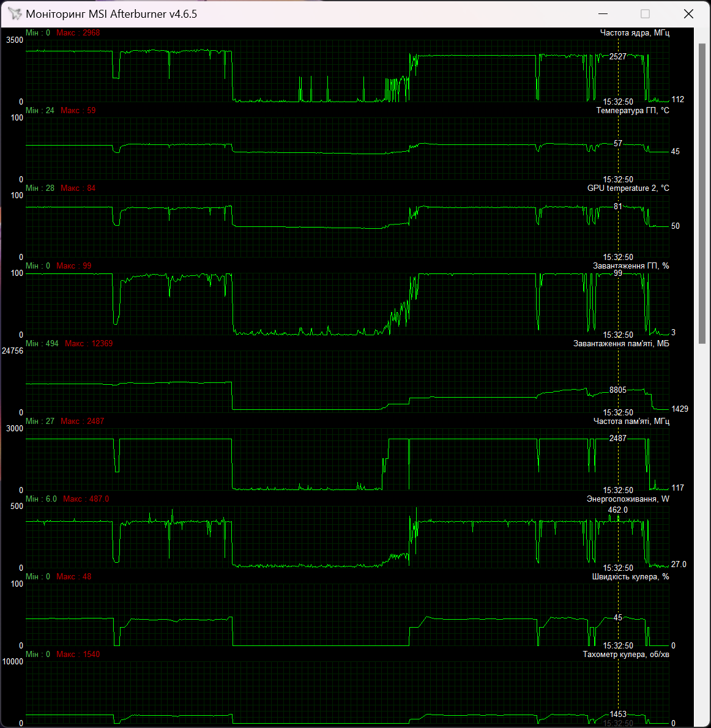
Task: Click the 10000 axis maximum on tachometer graph
Action: (12, 661)
